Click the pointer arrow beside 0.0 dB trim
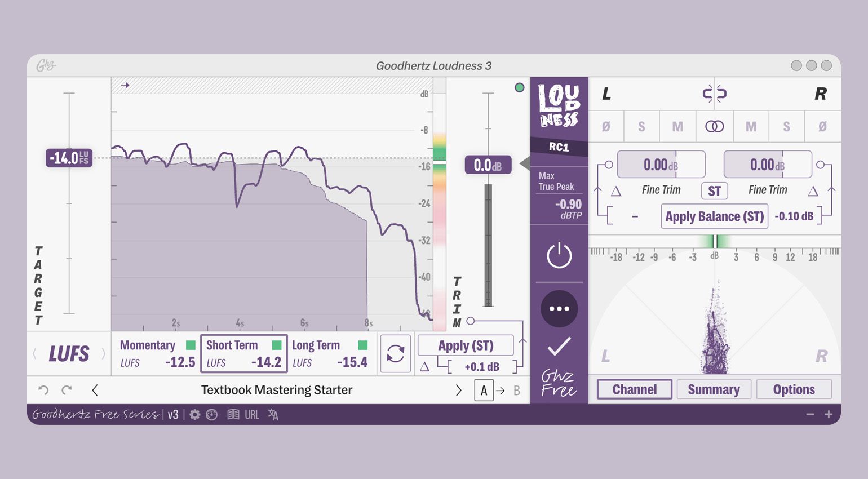 (524, 165)
